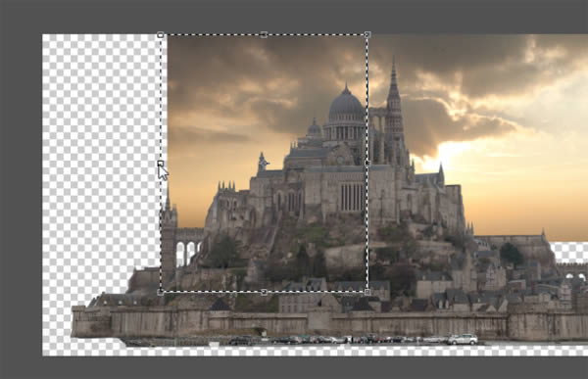The image size is (588, 379).
Task: Click the bottom-center edge transform handle
Action: [264, 292]
